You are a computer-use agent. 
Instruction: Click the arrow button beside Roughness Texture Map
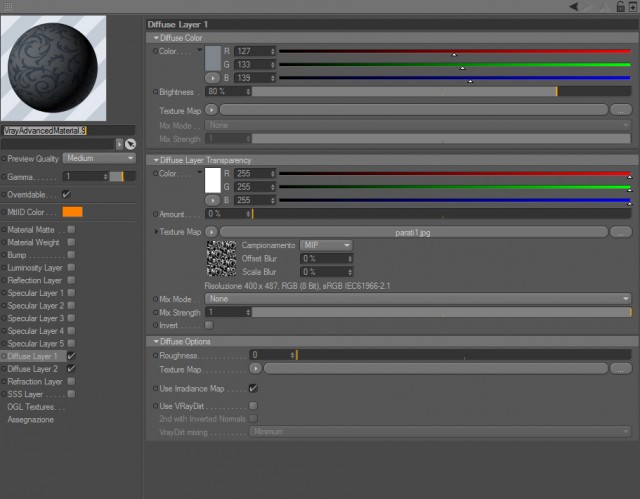click(x=256, y=369)
